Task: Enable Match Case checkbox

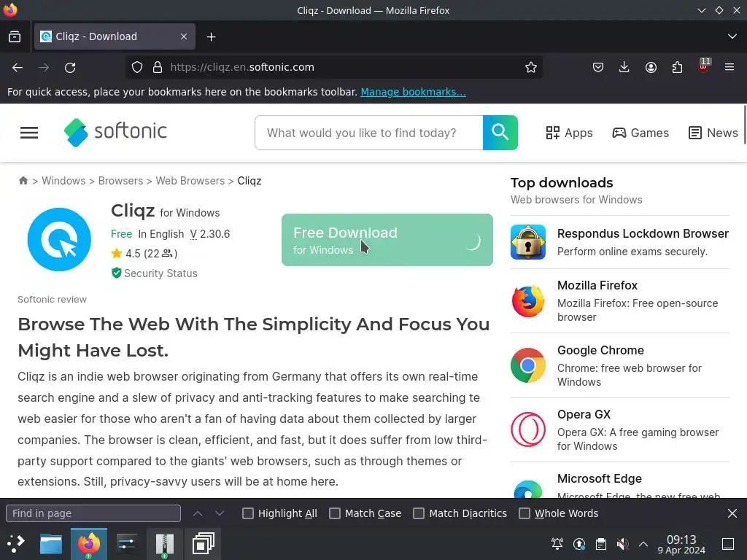Action: point(335,513)
